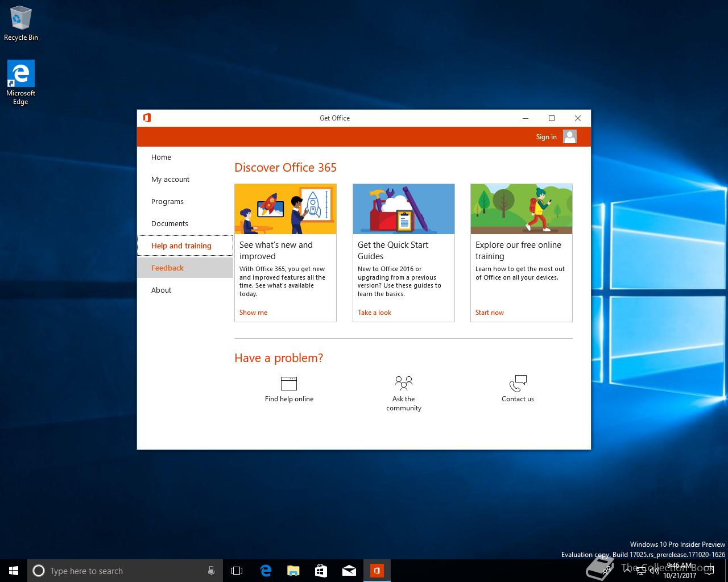Open Feedback in the sidebar

tap(185, 268)
